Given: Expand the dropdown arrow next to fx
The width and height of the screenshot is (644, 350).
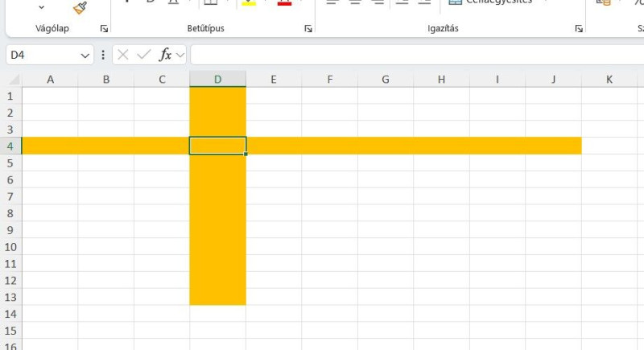Looking at the screenshot, I should [x=180, y=55].
